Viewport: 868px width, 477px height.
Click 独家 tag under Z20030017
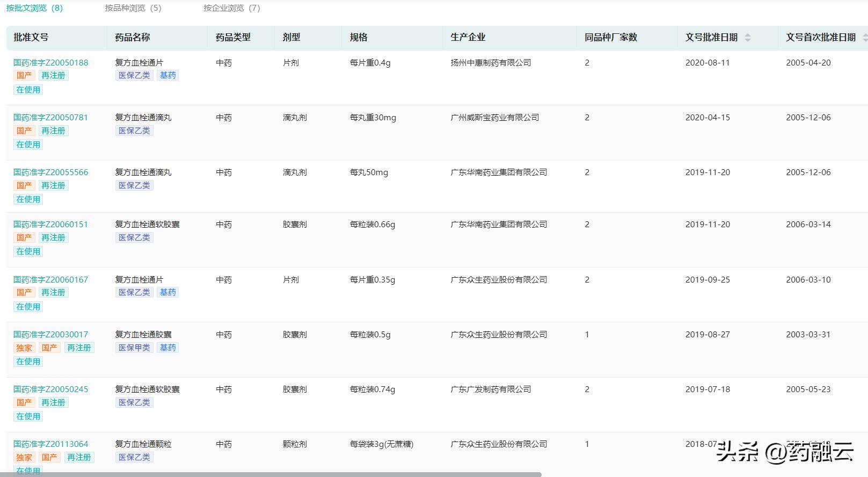pos(24,348)
